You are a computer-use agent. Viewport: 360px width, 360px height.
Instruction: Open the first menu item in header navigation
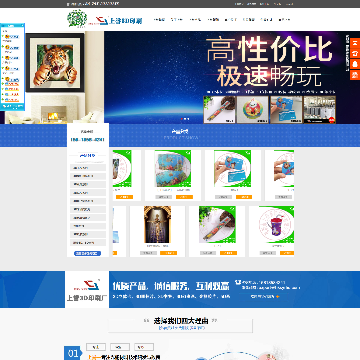pyautogui.click(x=159, y=20)
